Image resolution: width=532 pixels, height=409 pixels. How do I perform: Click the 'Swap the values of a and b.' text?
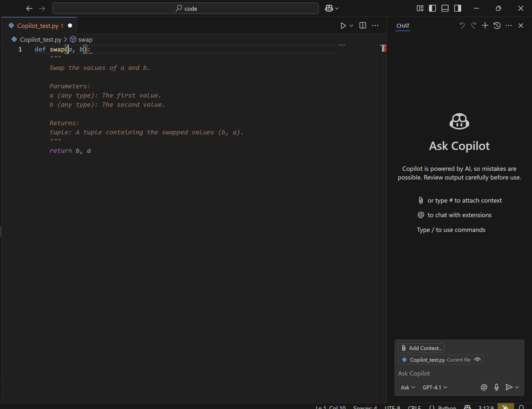tap(99, 68)
